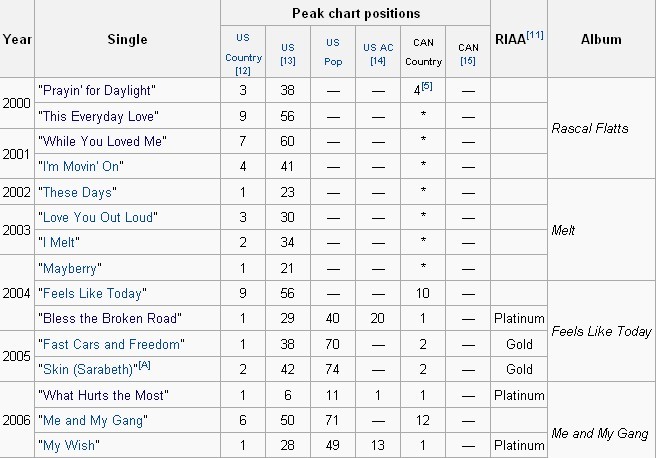Image resolution: width=656 pixels, height=458 pixels.
Task: Open the "My Wish" song link
Action: 69,445
